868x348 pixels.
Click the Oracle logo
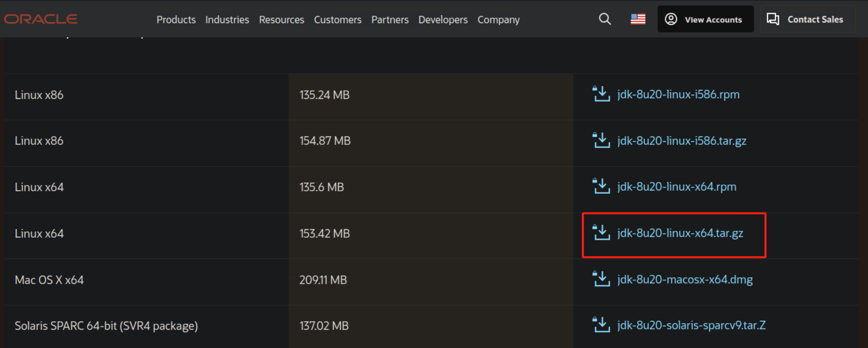[41, 19]
